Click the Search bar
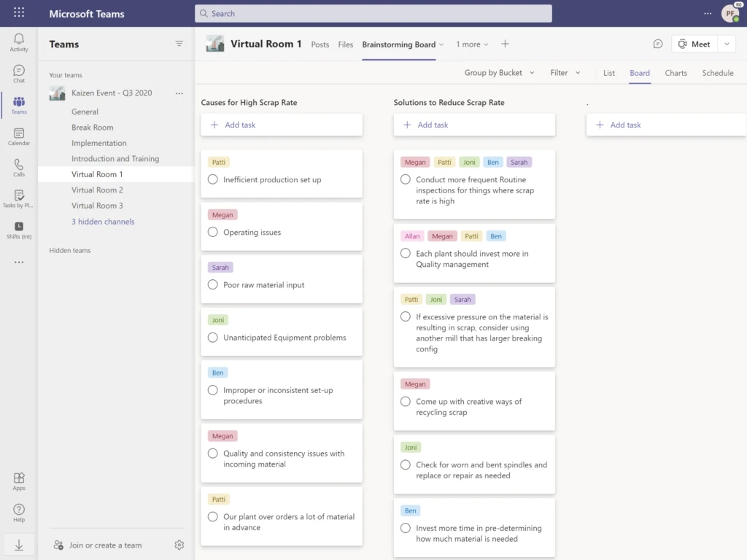The width and height of the screenshot is (747, 560). coord(373,13)
